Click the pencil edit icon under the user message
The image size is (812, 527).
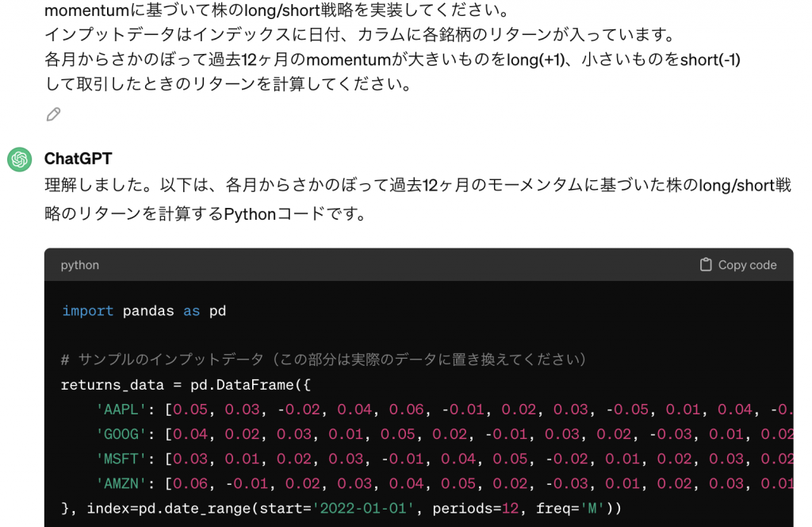coord(53,114)
